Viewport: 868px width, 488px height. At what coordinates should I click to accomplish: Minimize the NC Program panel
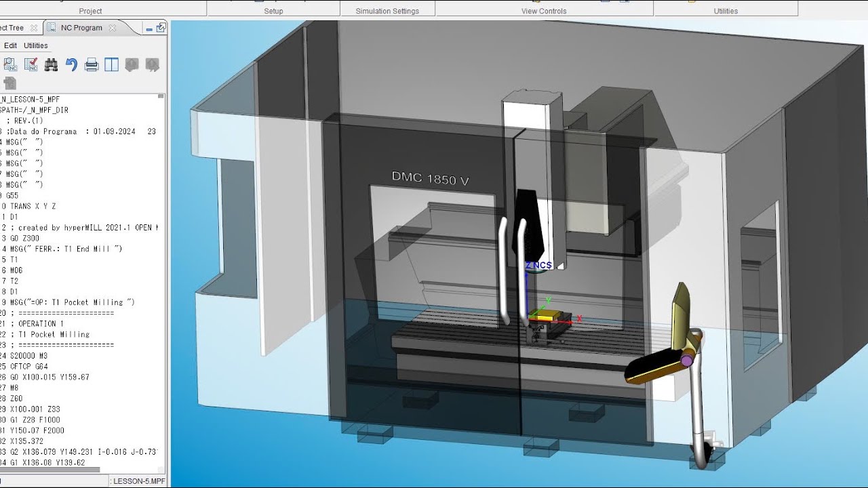coord(149,28)
